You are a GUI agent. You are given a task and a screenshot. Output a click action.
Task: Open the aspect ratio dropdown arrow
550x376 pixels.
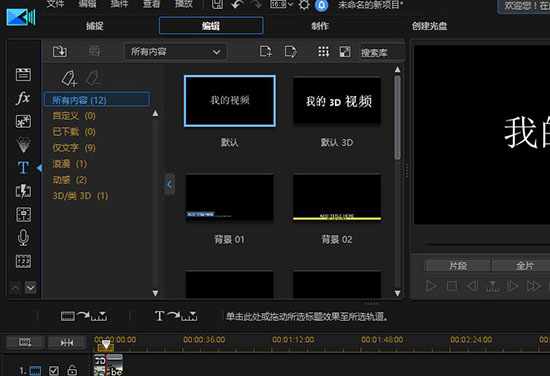tap(290, 5)
